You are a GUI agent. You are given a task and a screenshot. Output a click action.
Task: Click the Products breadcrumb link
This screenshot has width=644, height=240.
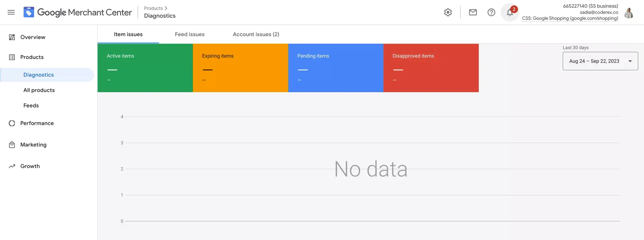pyautogui.click(x=153, y=8)
